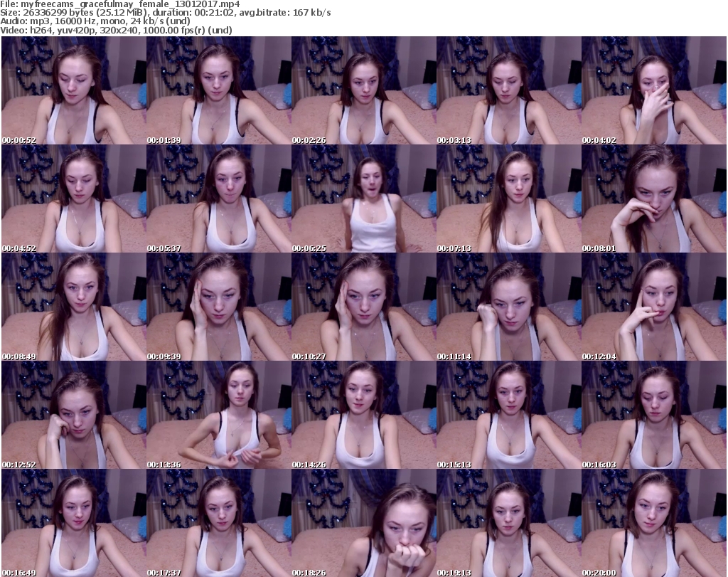The height and width of the screenshot is (577, 728).
Task: Select the thumbnail stamped 00:12:52
Action: coord(74,415)
